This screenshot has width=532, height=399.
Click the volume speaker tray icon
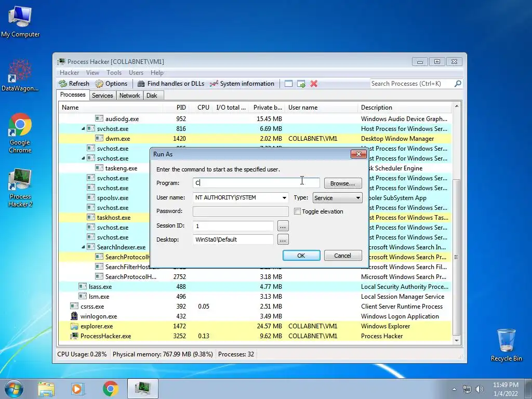point(479,389)
